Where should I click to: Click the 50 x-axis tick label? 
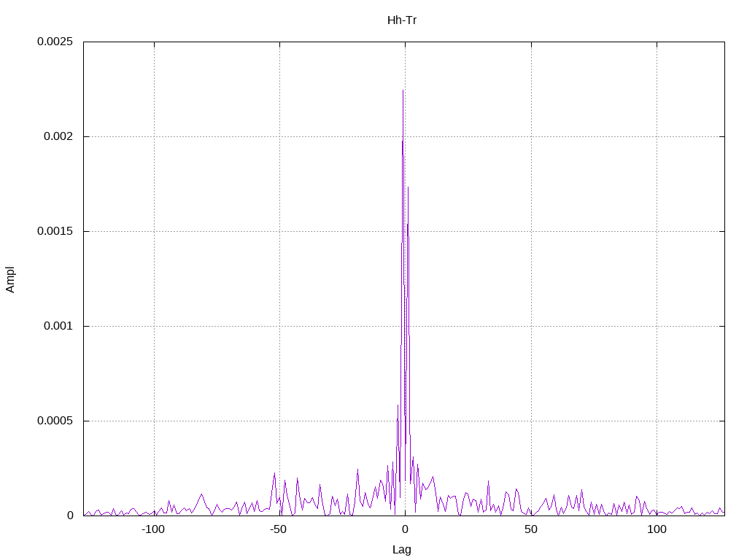(531, 529)
